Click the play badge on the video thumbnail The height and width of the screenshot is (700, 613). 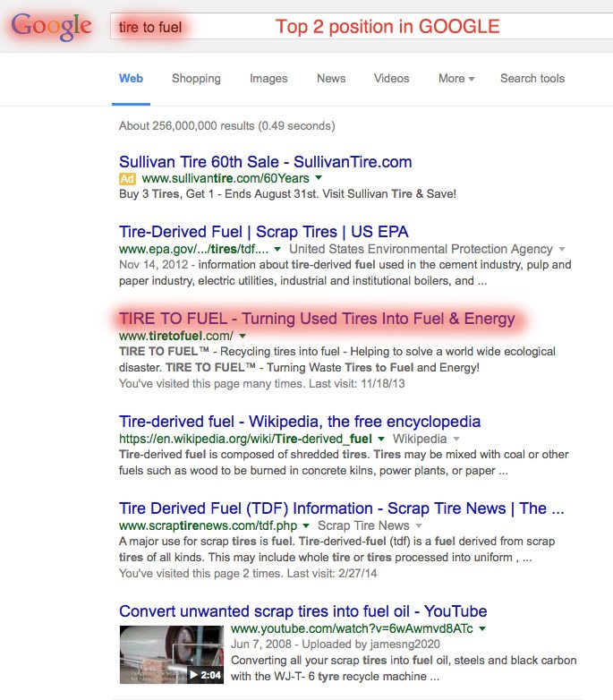[204, 675]
